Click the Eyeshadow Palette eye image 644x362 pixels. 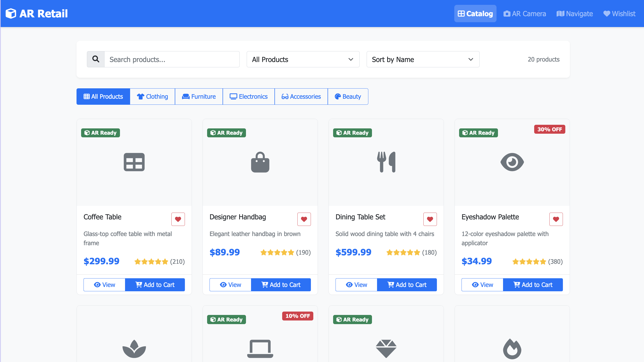click(x=512, y=162)
